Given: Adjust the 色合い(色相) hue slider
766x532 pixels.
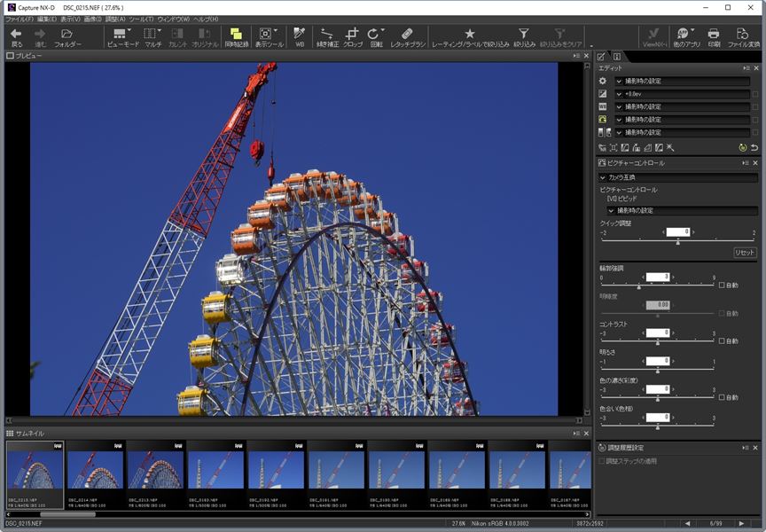Looking at the screenshot, I should click(658, 426).
